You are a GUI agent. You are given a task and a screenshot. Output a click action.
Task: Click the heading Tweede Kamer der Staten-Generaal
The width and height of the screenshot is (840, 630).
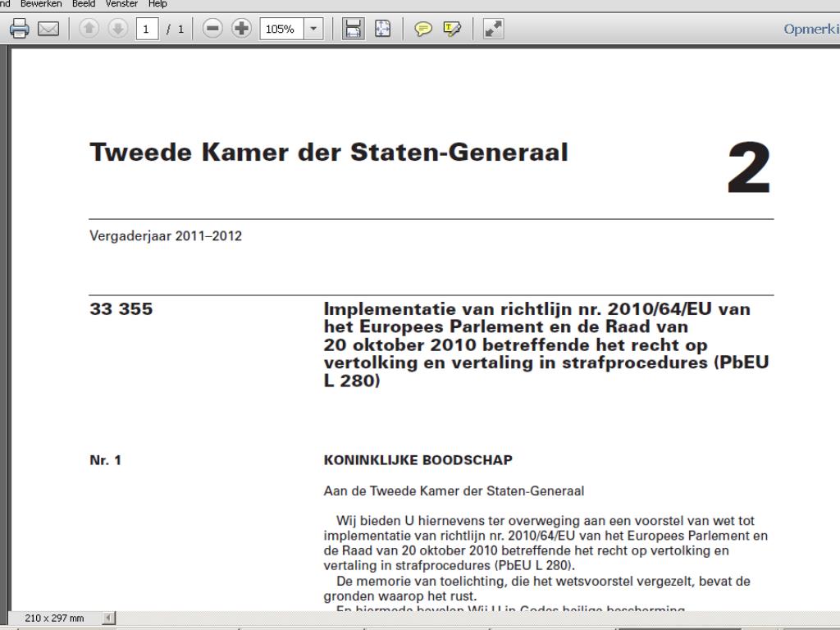329,152
